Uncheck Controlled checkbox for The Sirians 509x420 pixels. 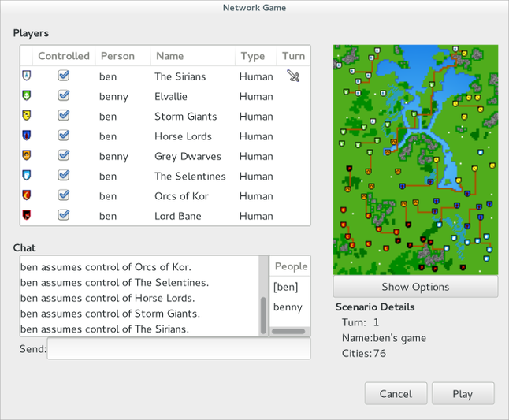pos(64,76)
